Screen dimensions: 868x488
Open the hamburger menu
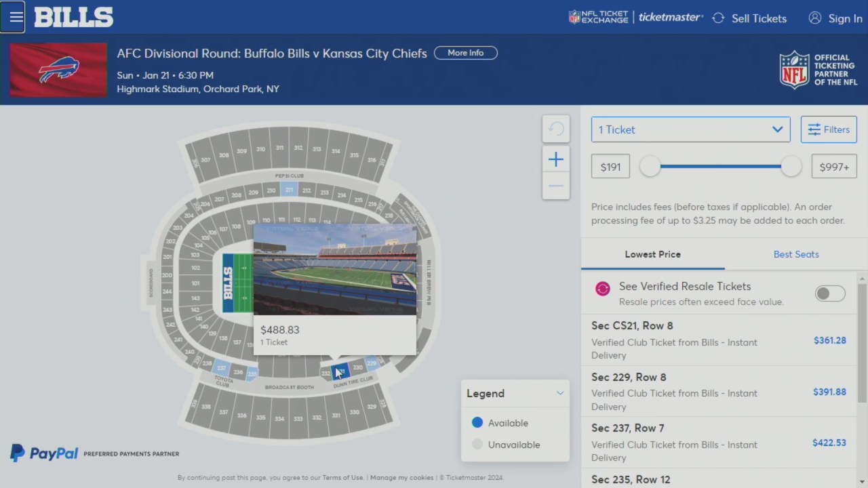13,18
